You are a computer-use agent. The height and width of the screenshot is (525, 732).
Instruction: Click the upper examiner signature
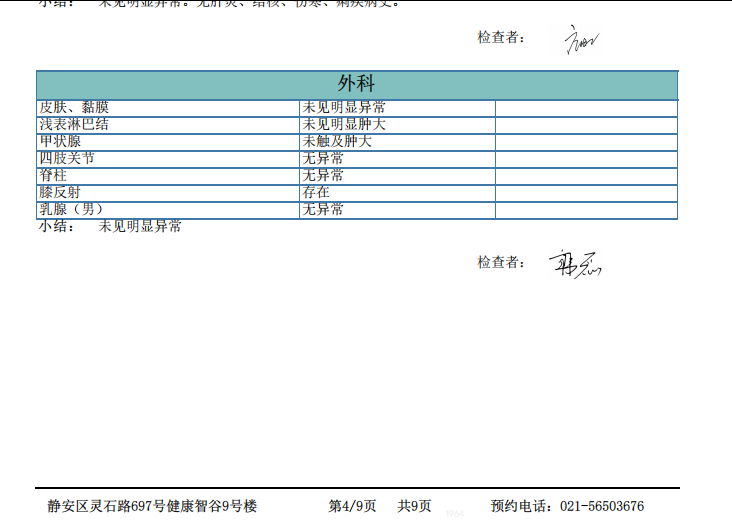coord(582,40)
